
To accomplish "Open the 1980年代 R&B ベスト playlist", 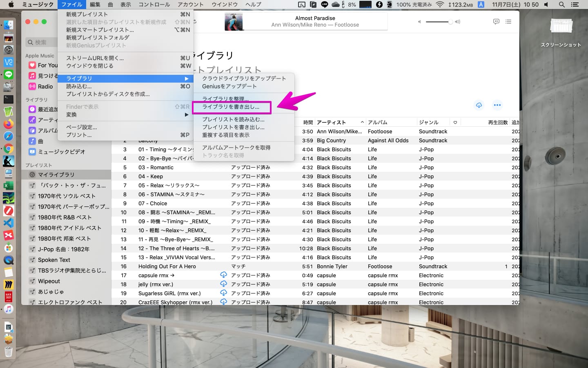I will 66,217.
